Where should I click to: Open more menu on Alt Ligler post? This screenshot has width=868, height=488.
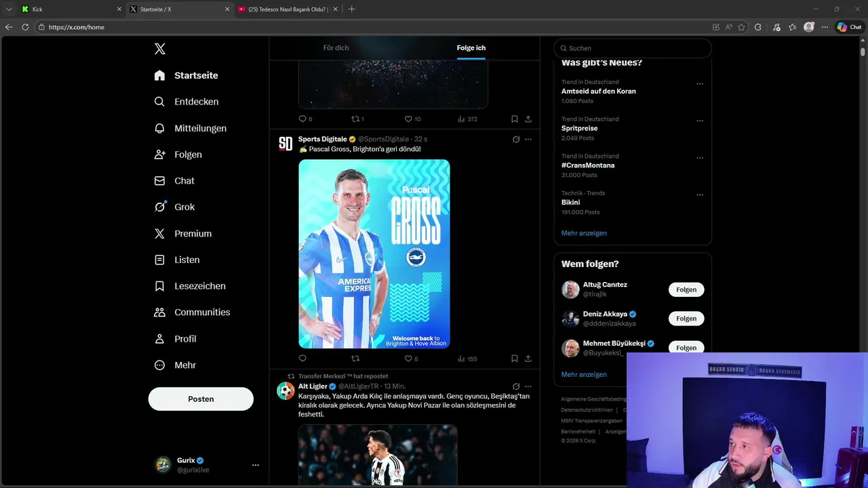[528, 386]
